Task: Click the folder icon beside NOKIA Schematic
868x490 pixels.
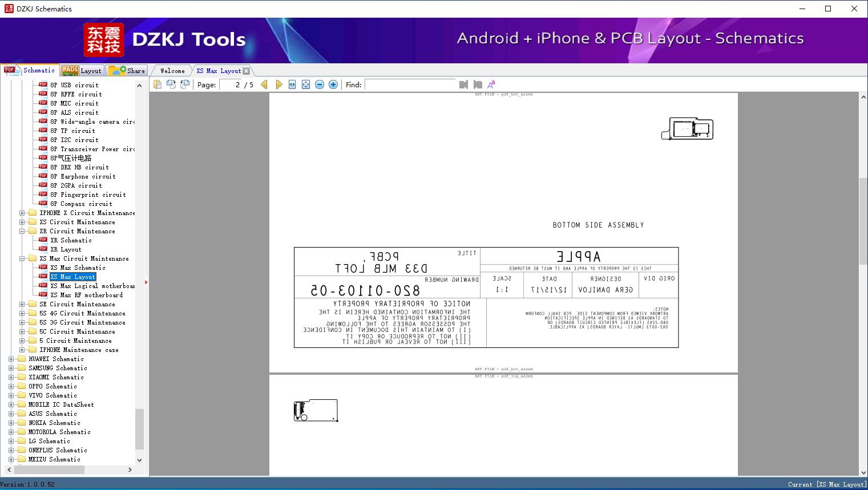Action: click(22, 423)
